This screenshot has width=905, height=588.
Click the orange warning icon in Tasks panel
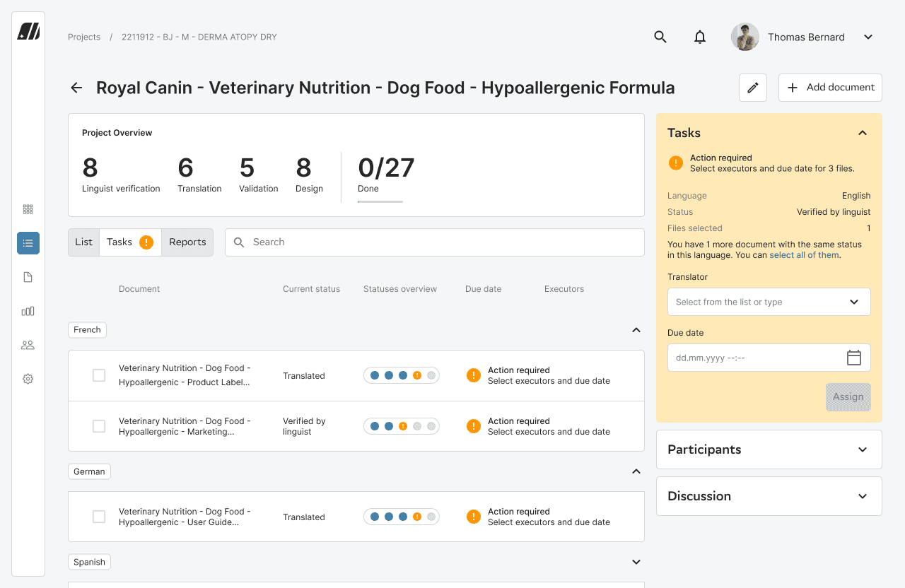pos(676,163)
